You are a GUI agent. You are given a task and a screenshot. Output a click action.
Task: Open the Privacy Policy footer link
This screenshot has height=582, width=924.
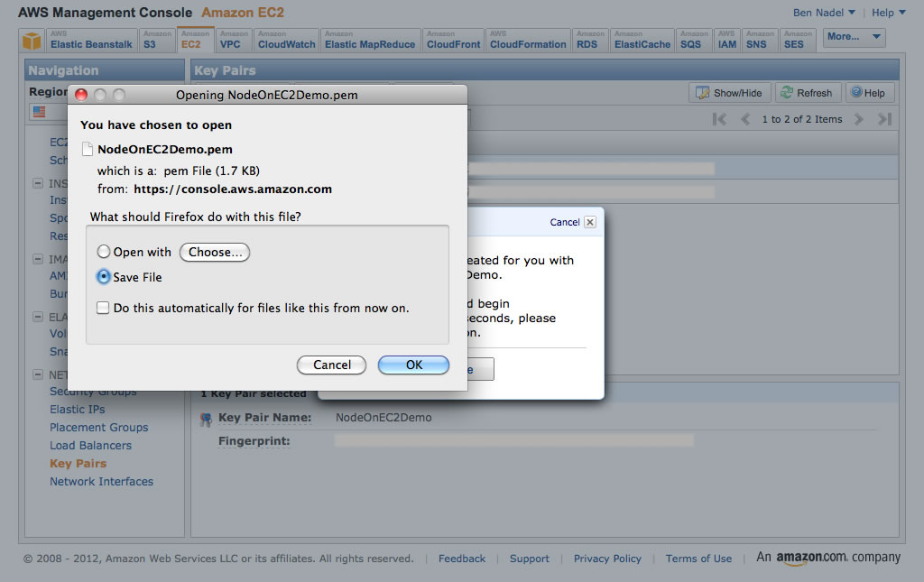click(x=607, y=559)
